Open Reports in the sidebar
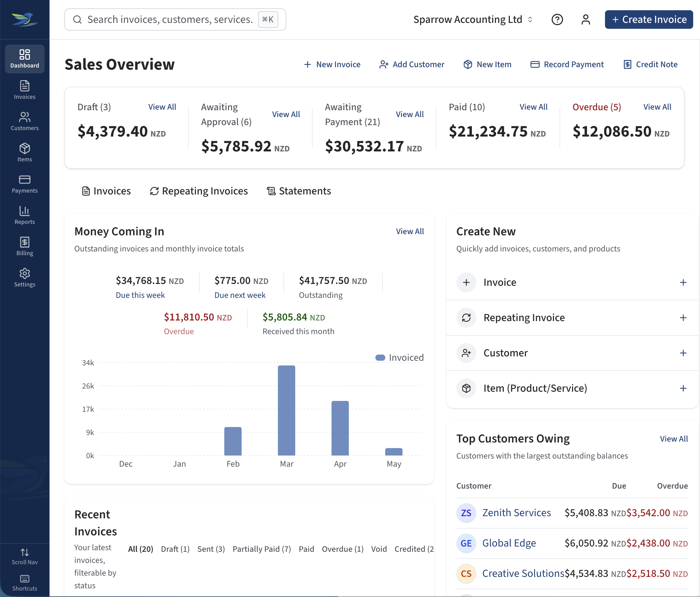The image size is (700, 597). 25,215
